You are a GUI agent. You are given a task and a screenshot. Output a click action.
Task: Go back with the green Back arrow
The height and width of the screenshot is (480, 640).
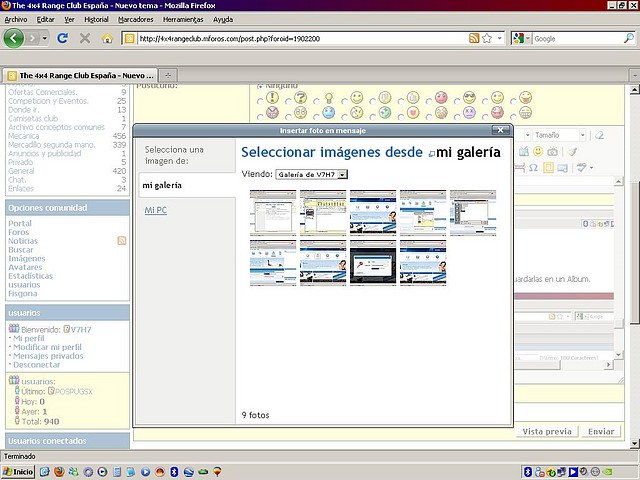pos(13,38)
